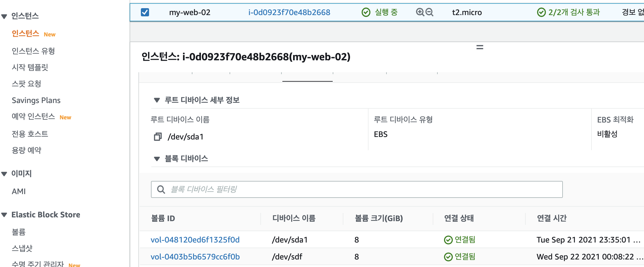Click 연결됨 status icon for /dev/sda1
This screenshot has height=267, width=644.
click(448, 240)
